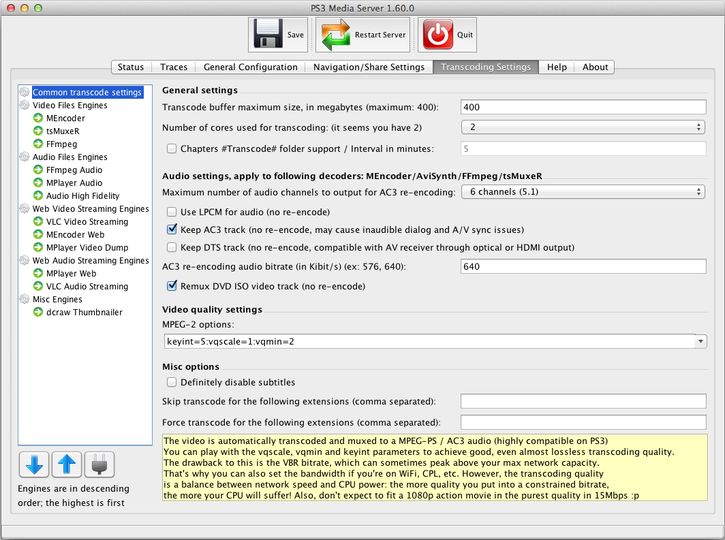Click the Force transcode extensions field

pos(584,422)
